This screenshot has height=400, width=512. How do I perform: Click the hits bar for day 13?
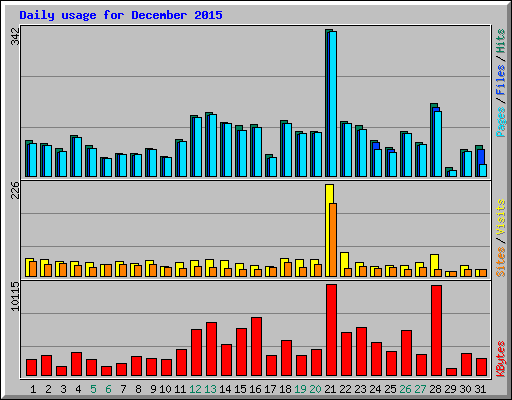208,144
